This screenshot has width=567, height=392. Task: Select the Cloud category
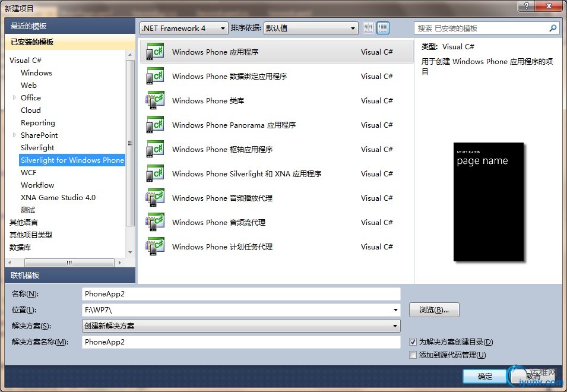[x=31, y=110]
